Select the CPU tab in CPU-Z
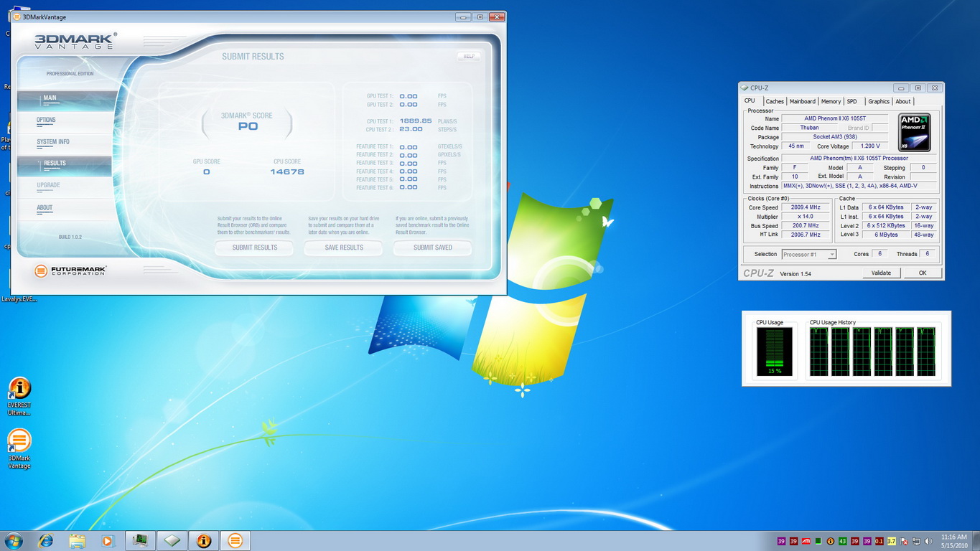Viewport: 980px width, 551px height. pos(750,100)
